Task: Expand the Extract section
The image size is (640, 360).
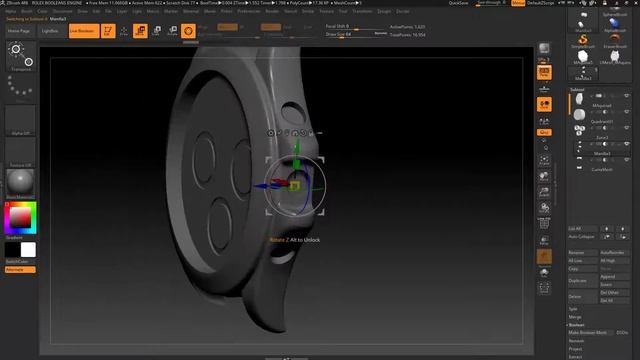Action: pyautogui.click(x=575, y=357)
